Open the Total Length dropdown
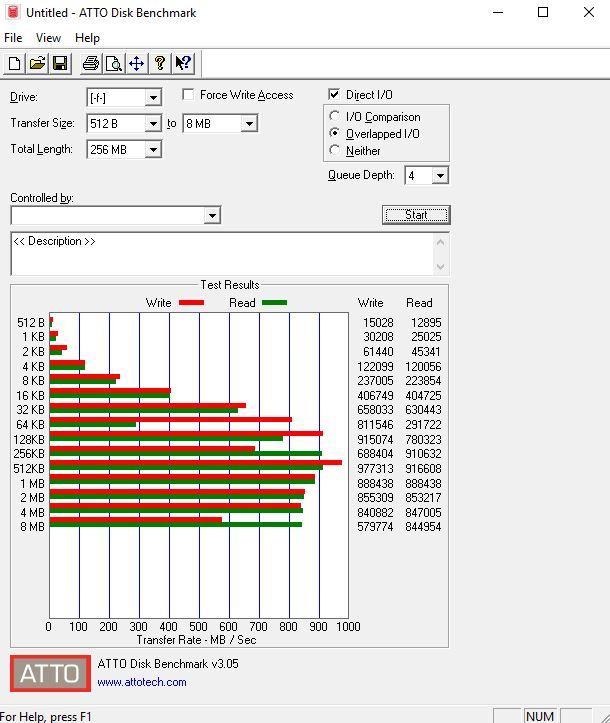Viewport: 610px width, 723px height. [153, 150]
